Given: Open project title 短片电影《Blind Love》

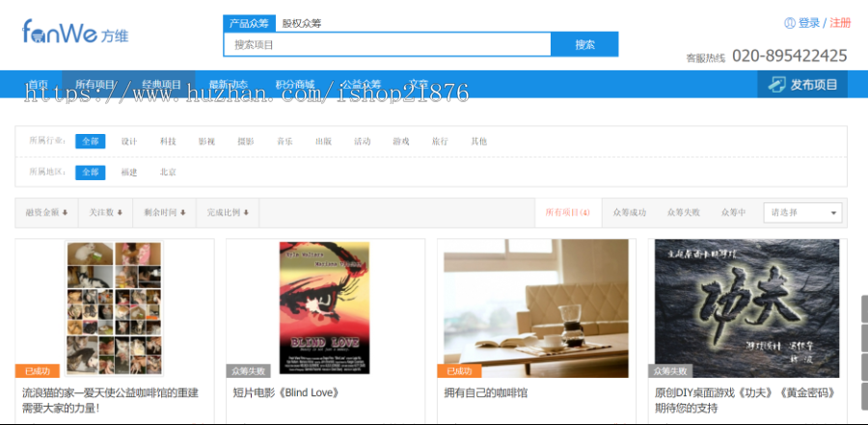Looking at the screenshot, I should pyautogui.click(x=286, y=393).
